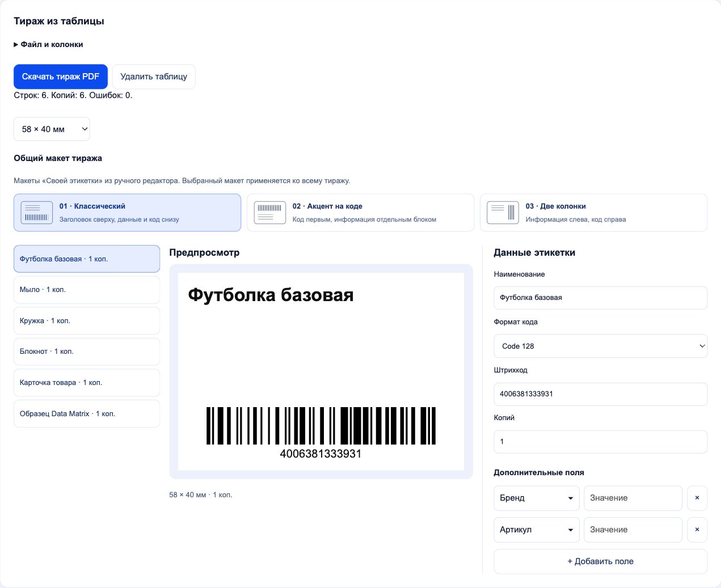Click the barcode in the preview label
The height and width of the screenshot is (588, 721).
click(x=321, y=425)
